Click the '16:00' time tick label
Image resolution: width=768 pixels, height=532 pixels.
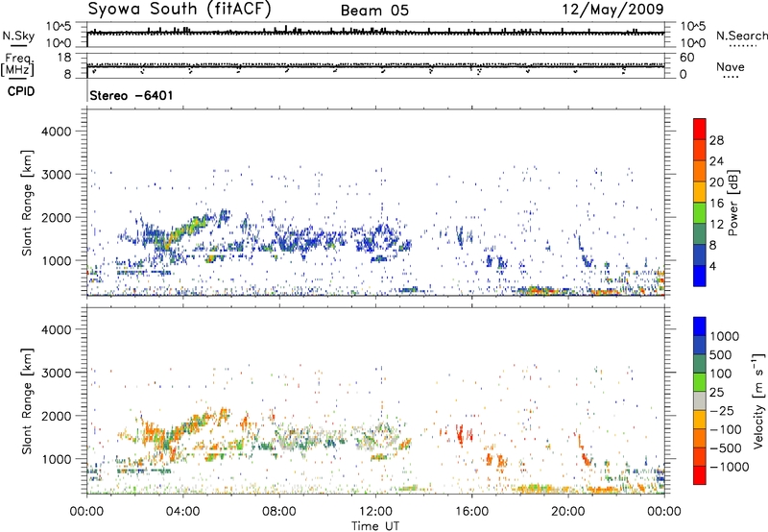[x=471, y=512]
